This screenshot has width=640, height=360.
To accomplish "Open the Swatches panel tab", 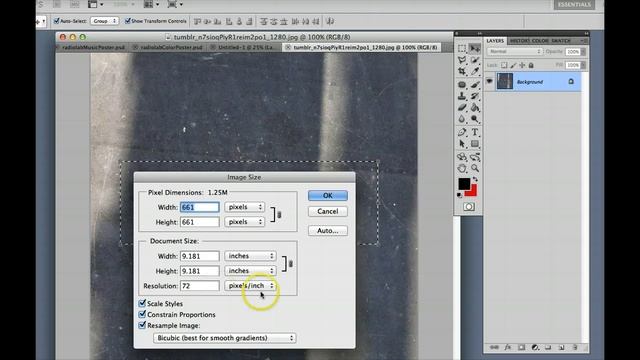I will (561, 41).
